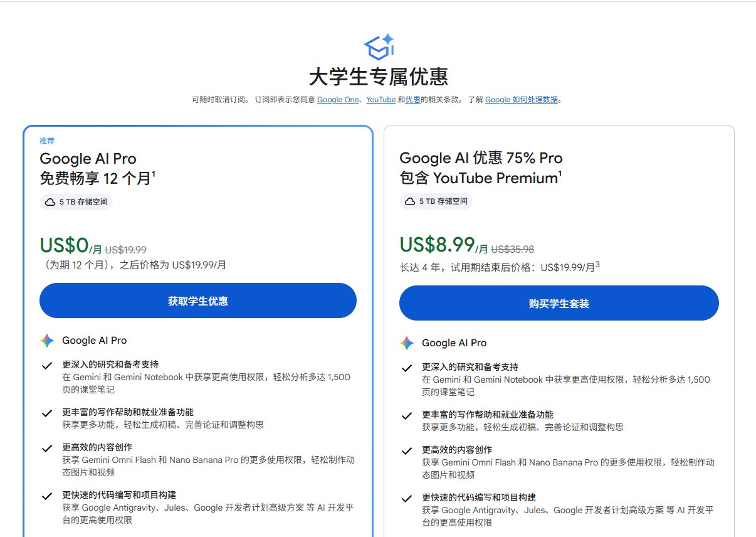The height and width of the screenshot is (537, 756).
Task: Click checkmark beside 更深入的研究和备考支持 in right card
Action: coord(406,368)
